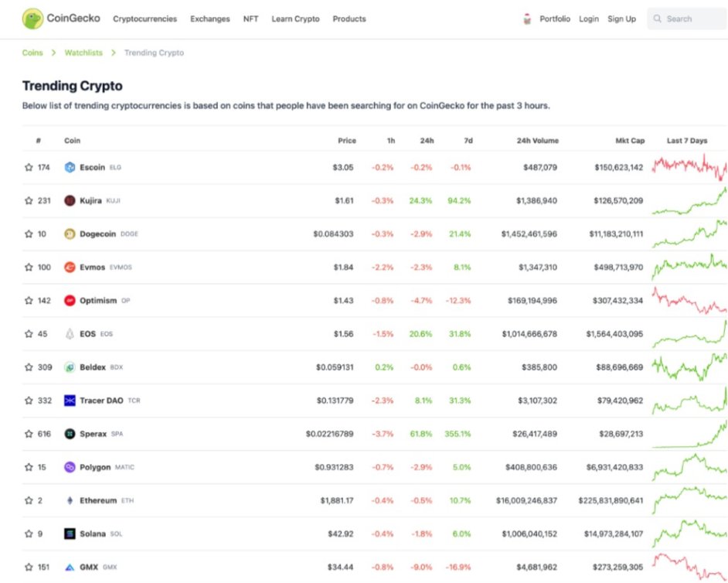Image resolution: width=728 pixels, height=583 pixels.
Task: Open the NFT dropdown menu
Action: [250, 19]
